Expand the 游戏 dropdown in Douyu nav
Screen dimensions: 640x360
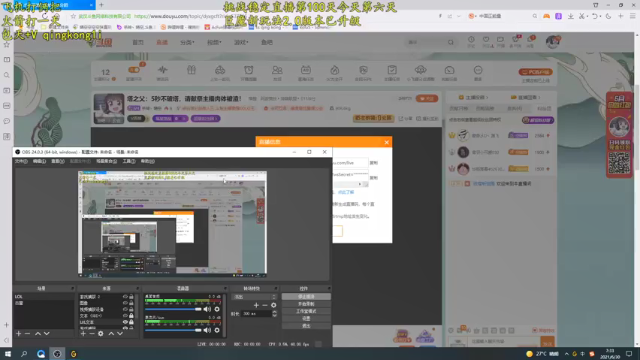coord(241,42)
